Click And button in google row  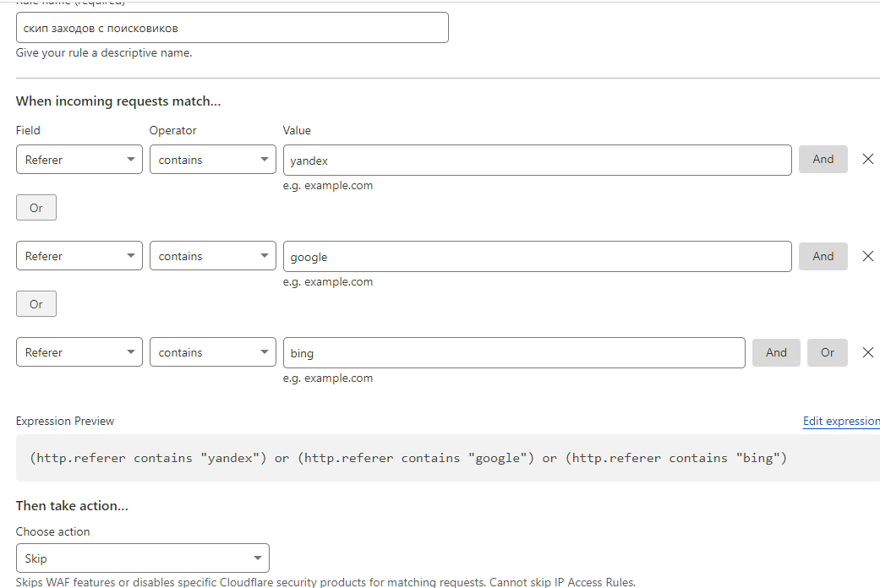point(823,256)
